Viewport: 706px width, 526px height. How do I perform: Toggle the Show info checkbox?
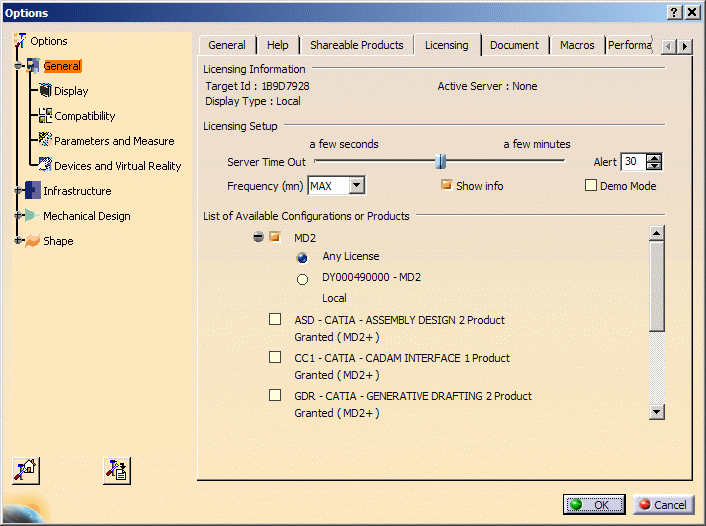pos(446,185)
